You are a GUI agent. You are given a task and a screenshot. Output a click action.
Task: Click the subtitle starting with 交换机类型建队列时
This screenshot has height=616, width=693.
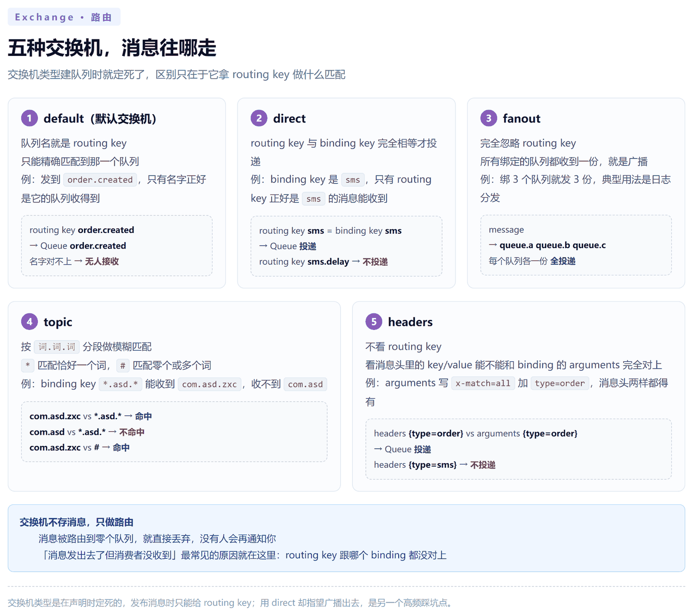click(x=176, y=74)
